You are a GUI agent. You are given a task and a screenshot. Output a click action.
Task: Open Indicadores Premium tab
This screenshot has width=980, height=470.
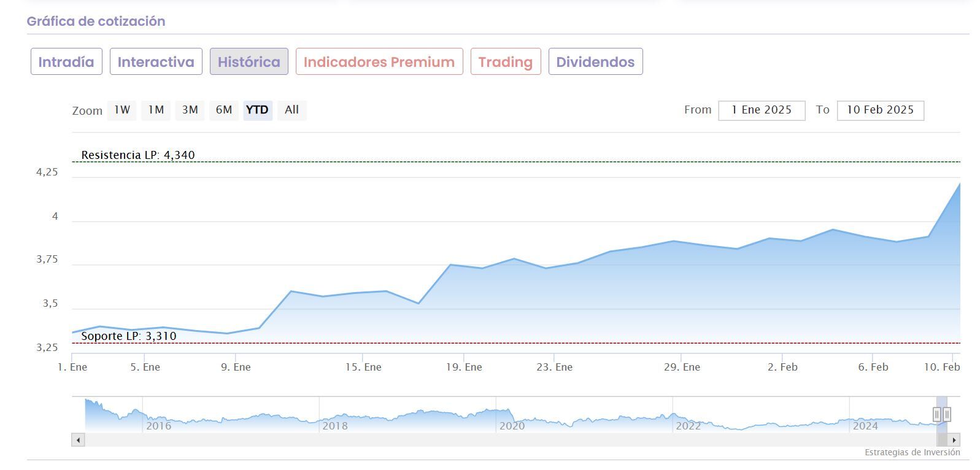(x=379, y=62)
